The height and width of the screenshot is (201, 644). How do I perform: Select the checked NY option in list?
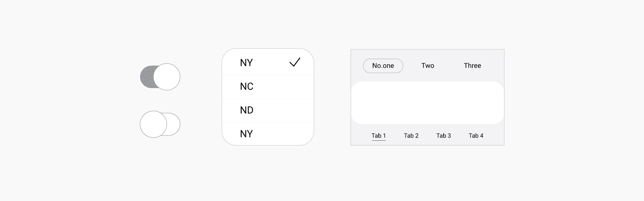(x=268, y=62)
